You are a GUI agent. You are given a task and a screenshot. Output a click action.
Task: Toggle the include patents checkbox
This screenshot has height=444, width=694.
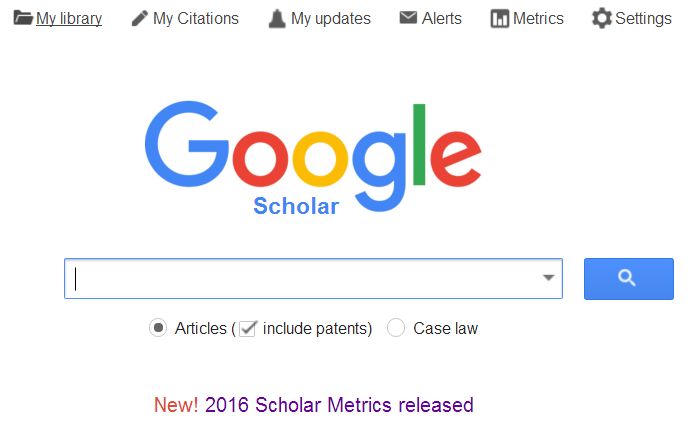tap(248, 328)
